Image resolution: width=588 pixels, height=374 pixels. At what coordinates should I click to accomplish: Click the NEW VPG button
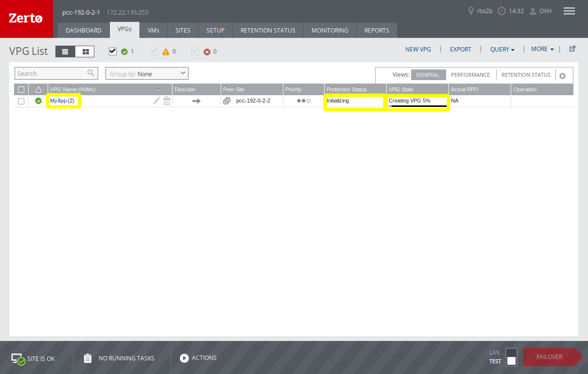418,50
